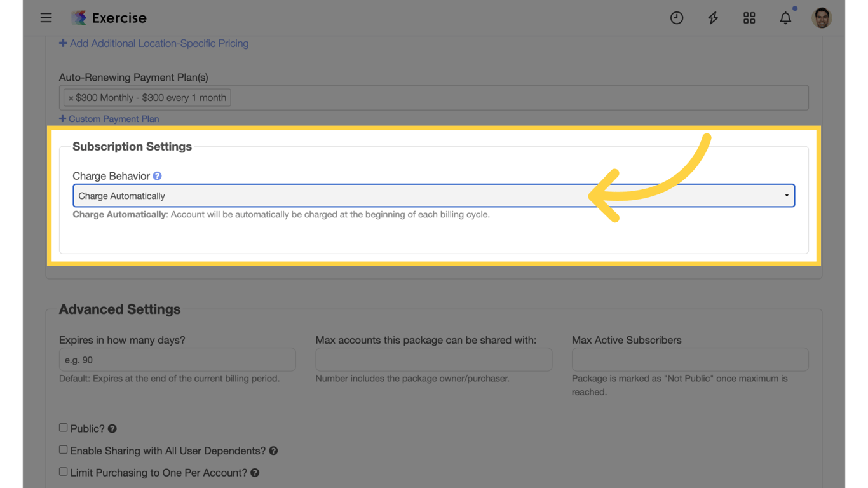The image size is (868, 488).
Task: Click the Charge Behavior help icon
Action: pos(156,175)
